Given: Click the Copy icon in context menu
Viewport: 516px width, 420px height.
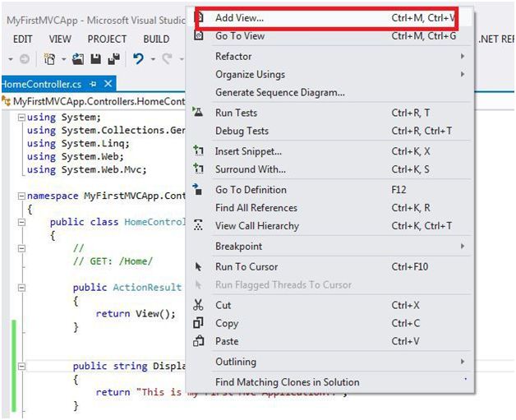Looking at the screenshot, I should pyautogui.click(x=198, y=323).
